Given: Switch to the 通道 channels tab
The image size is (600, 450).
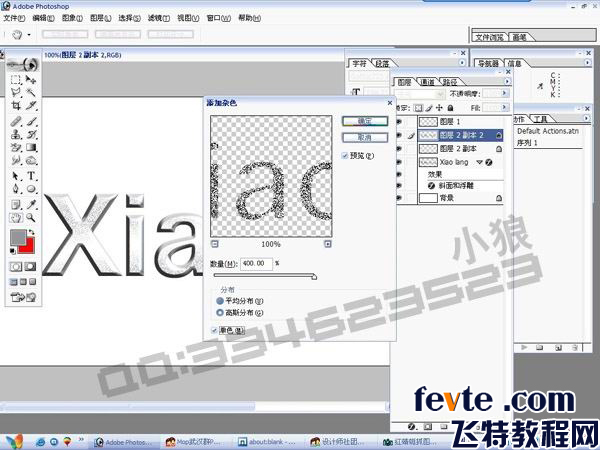Looking at the screenshot, I should (x=427, y=82).
